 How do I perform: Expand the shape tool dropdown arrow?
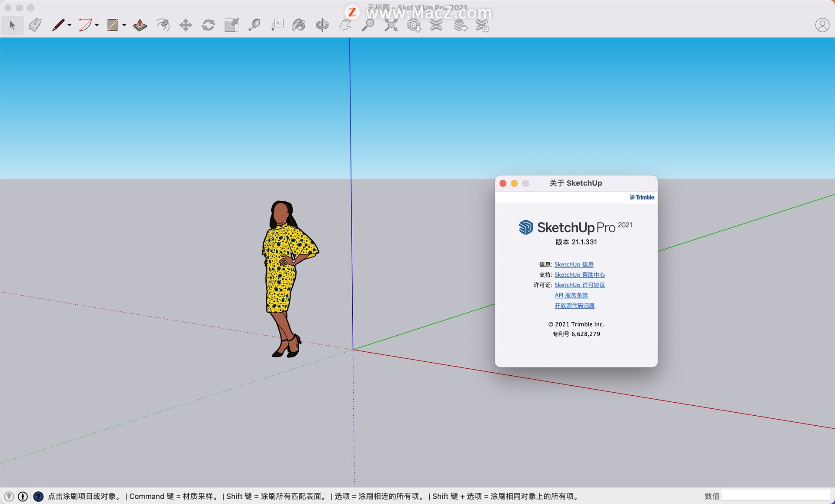[124, 25]
